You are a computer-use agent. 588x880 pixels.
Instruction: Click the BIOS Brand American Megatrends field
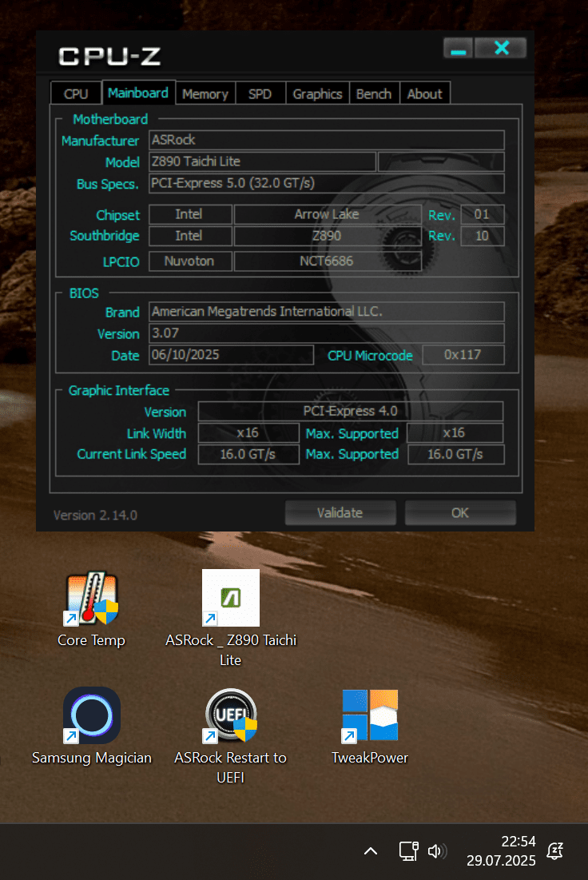tap(327, 312)
